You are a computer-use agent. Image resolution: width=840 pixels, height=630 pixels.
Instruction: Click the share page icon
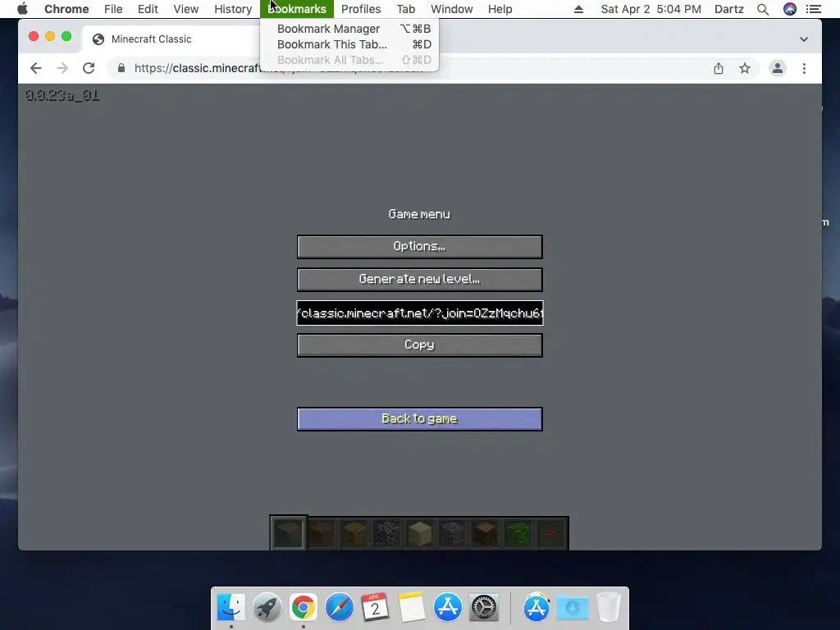(719, 68)
